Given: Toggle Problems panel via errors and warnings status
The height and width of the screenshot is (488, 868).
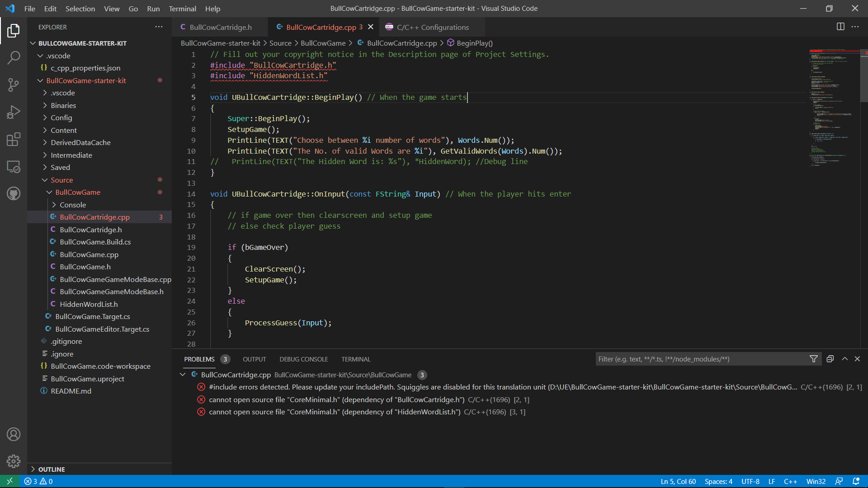Looking at the screenshot, I should pos(38,481).
